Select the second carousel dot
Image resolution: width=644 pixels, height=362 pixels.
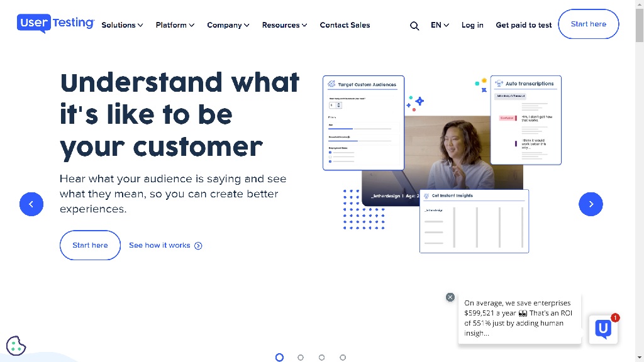click(x=301, y=358)
